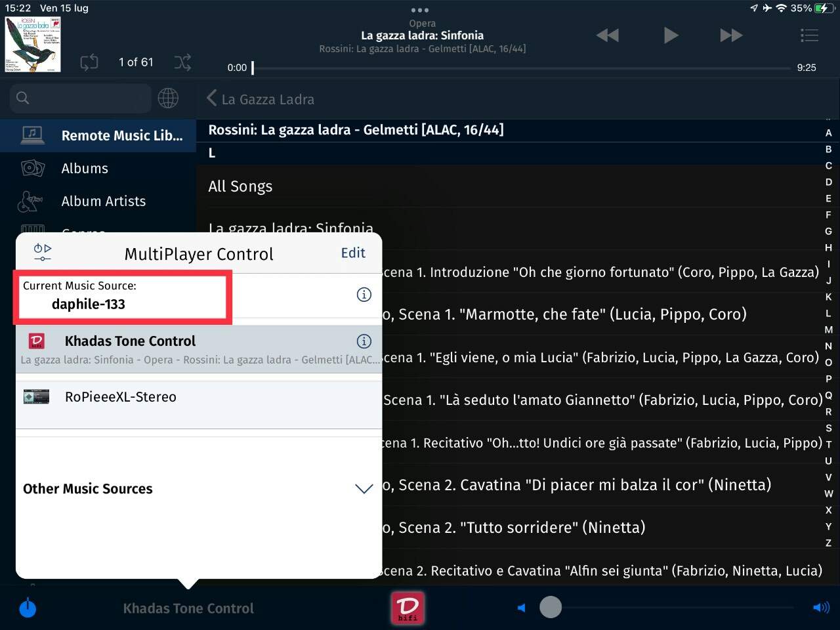
Task: Tap the three-dot multitasking indicator
Action: pos(420,10)
